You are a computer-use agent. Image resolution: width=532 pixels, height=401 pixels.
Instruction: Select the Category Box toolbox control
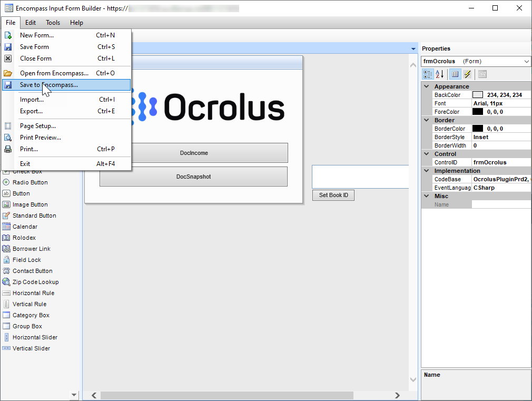coord(26,315)
